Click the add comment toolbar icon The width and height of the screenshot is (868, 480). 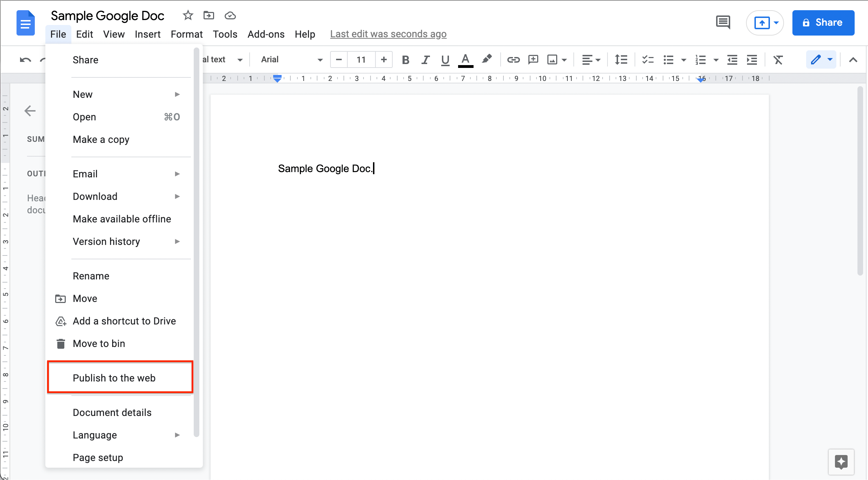[533, 60]
